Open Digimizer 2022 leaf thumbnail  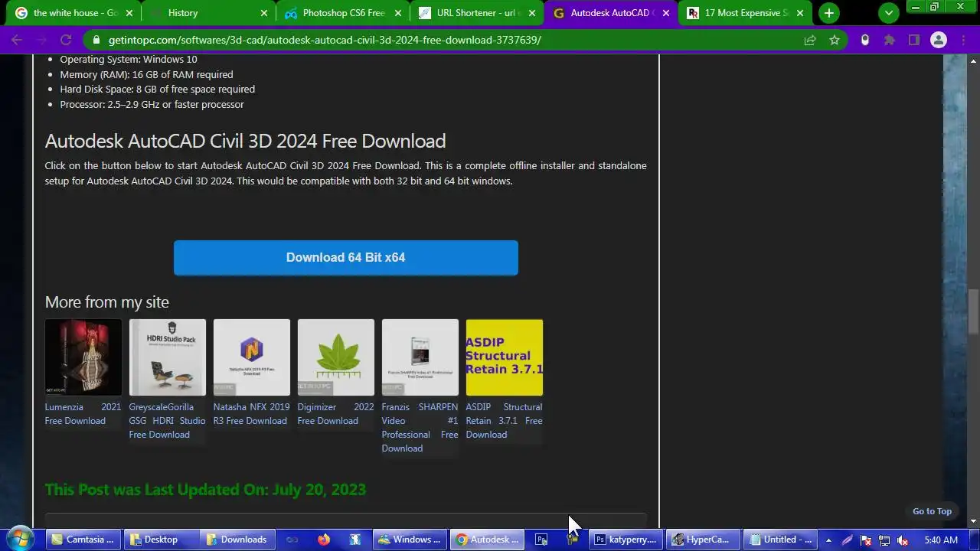coord(336,357)
